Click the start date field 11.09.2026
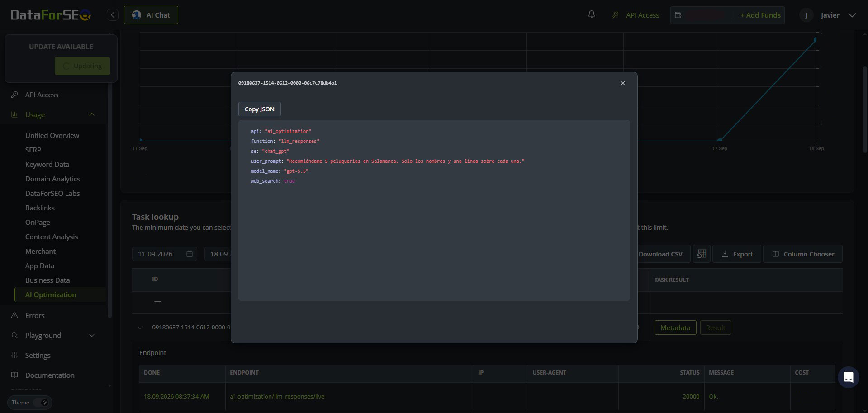The height and width of the screenshot is (413, 868). click(165, 254)
